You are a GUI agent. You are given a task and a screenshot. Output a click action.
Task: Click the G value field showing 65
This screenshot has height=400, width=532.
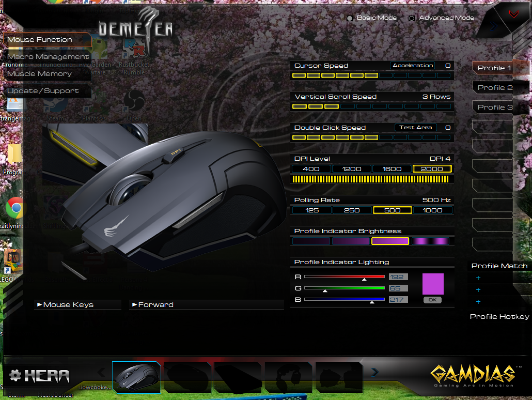click(x=398, y=288)
